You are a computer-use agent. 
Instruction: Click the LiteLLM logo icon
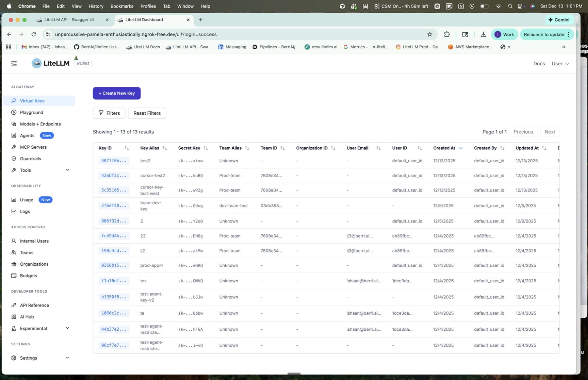point(36,63)
